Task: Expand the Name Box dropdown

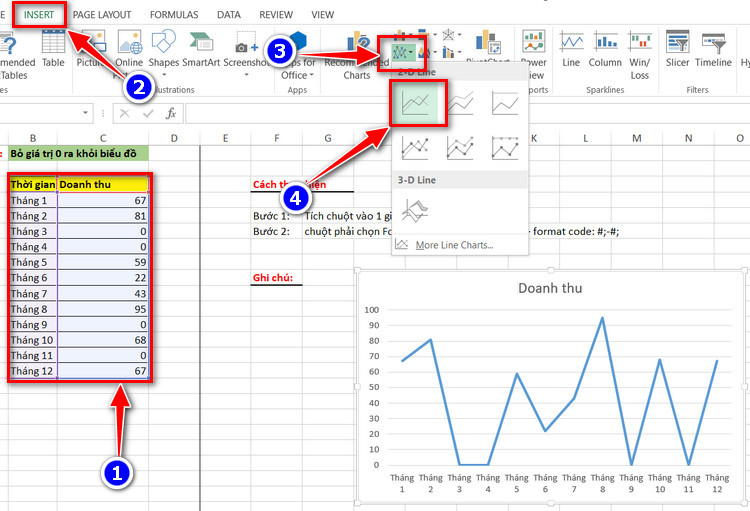Action: point(85,113)
